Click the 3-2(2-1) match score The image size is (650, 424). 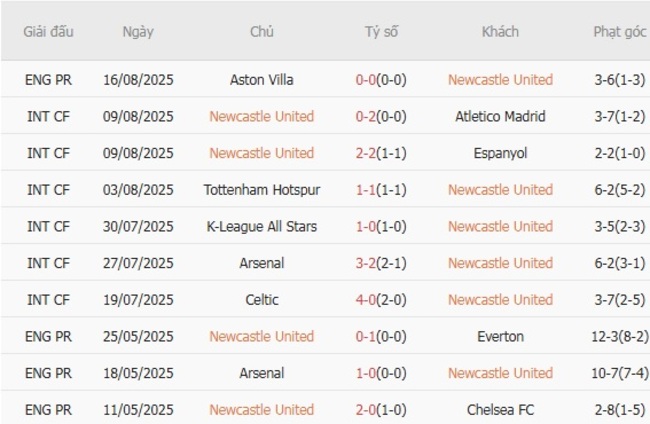(381, 263)
